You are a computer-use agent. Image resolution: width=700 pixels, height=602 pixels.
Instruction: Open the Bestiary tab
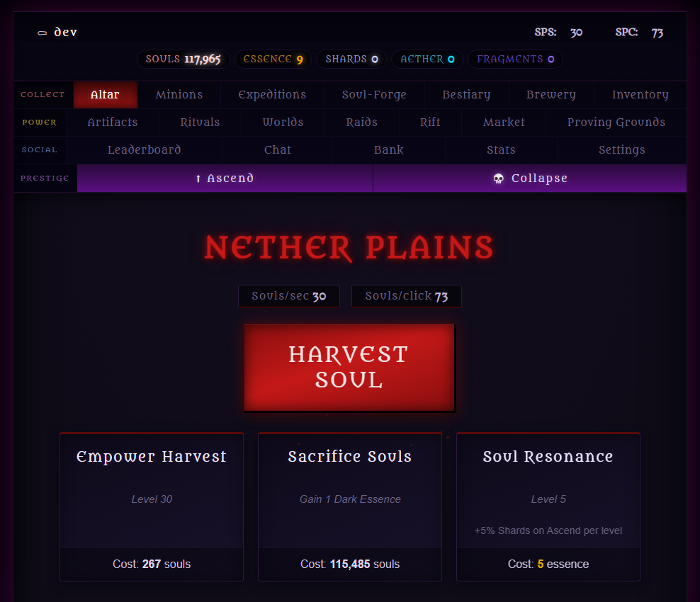tap(465, 94)
